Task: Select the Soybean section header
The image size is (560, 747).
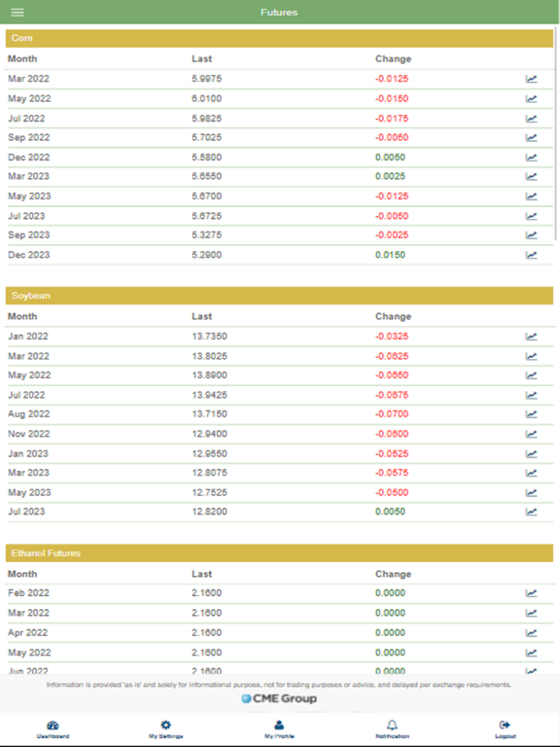Action: tap(279, 296)
